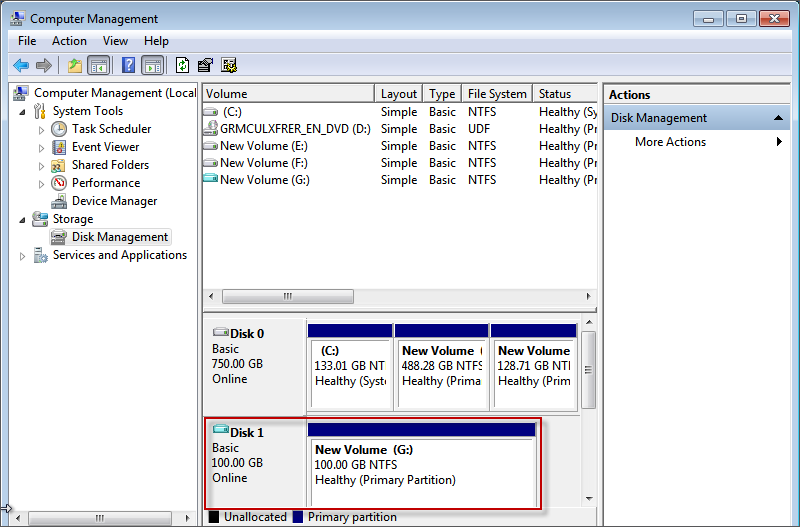The height and width of the screenshot is (527, 800).
Task: Sort by the Layout column header
Action: click(398, 94)
